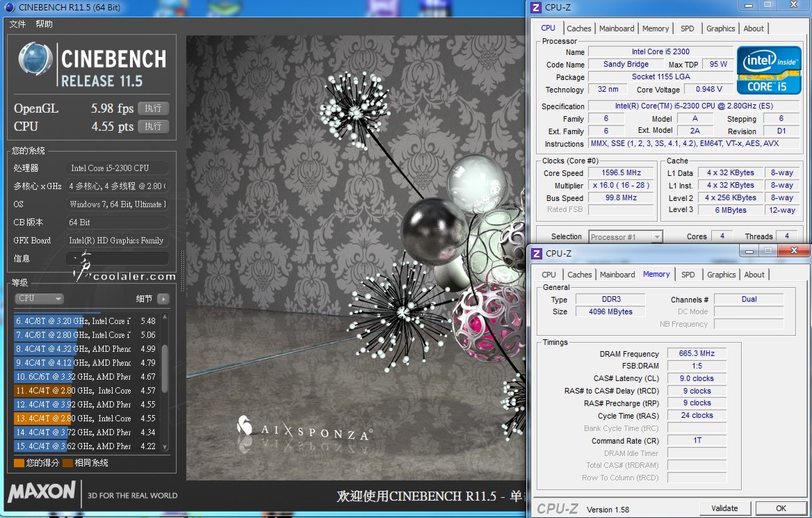Click the Command Rate value 1T

(x=697, y=440)
